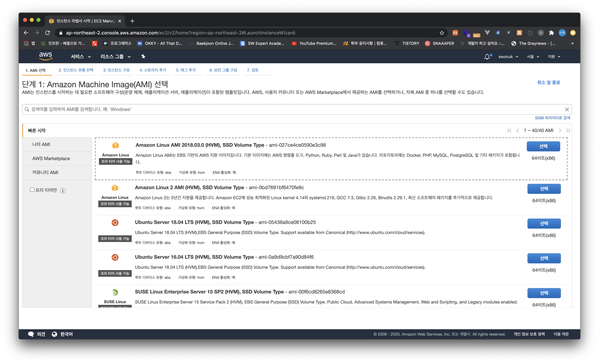Reload the page using the refresh icon
Viewport: 599px width, 364px height.
[x=48, y=33]
